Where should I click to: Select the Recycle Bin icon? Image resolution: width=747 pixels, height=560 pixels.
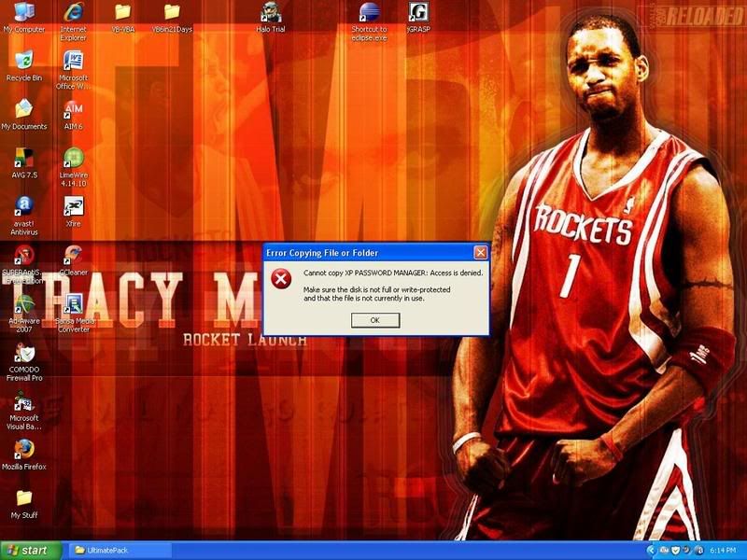pyautogui.click(x=24, y=66)
